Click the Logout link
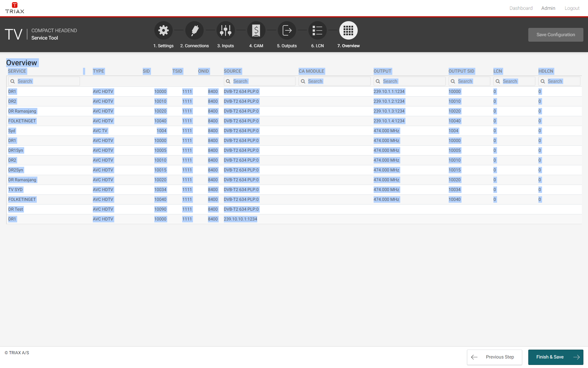The height and width of the screenshot is (368, 588). pos(572,8)
